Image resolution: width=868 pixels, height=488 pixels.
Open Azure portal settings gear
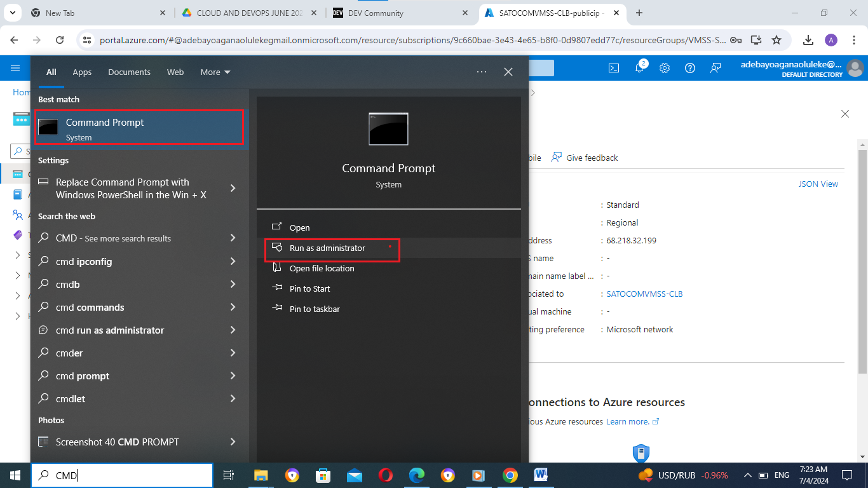tap(665, 68)
